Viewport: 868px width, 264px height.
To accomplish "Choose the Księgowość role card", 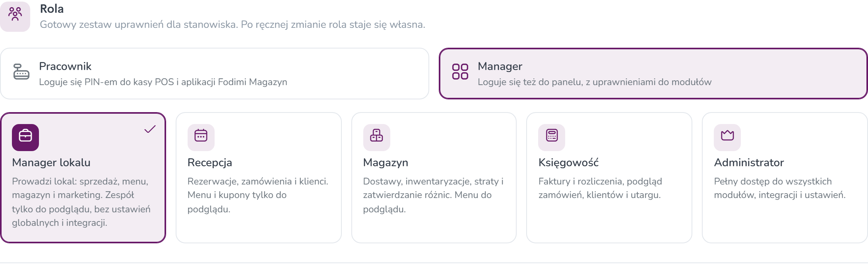I will 609,178.
